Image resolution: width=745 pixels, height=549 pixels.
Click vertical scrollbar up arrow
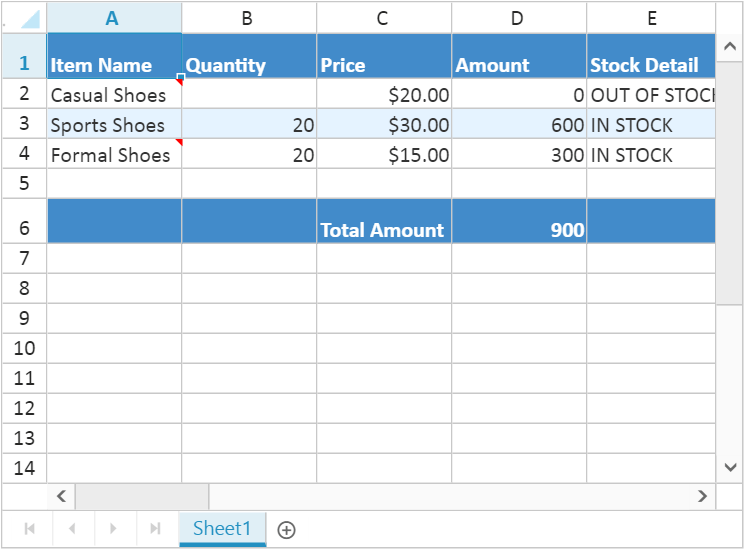[730, 47]
